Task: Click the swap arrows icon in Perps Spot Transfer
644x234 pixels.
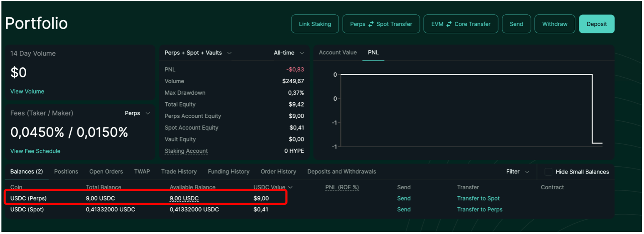Action: (x=371, y=24)
